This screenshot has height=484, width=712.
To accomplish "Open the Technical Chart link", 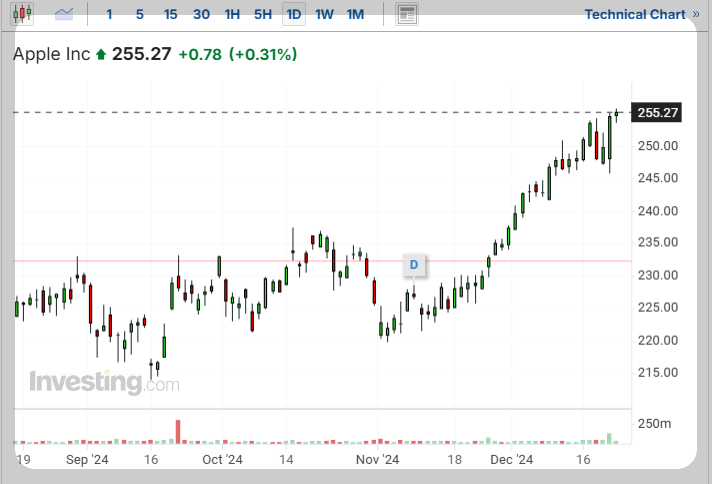I will 642,15.
